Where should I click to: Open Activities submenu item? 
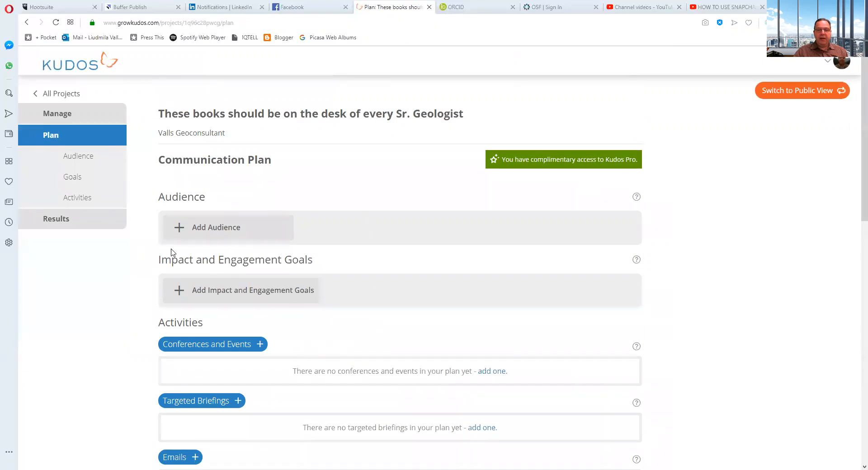(77, 197)
